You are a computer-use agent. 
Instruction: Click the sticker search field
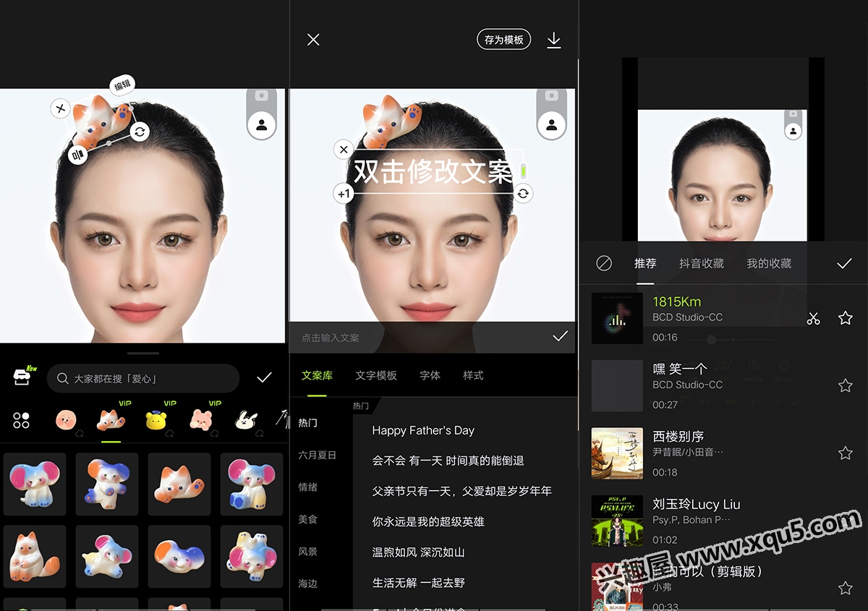[143, 378]
